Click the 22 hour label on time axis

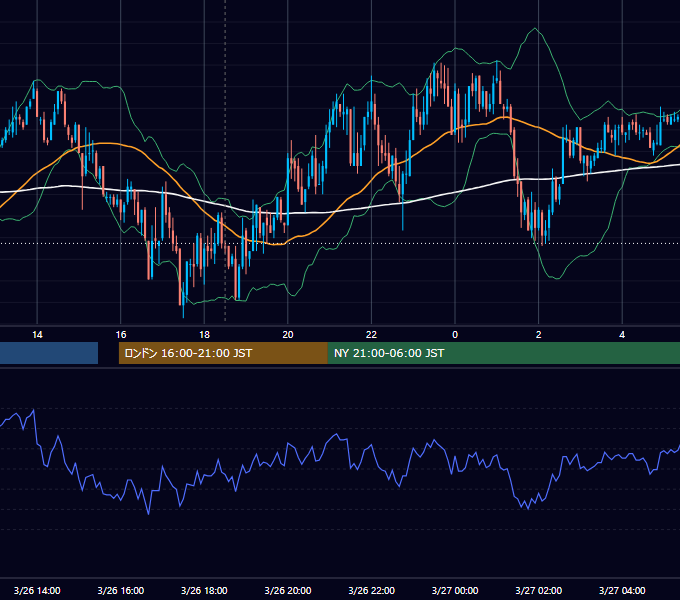(x=371, y=335)
